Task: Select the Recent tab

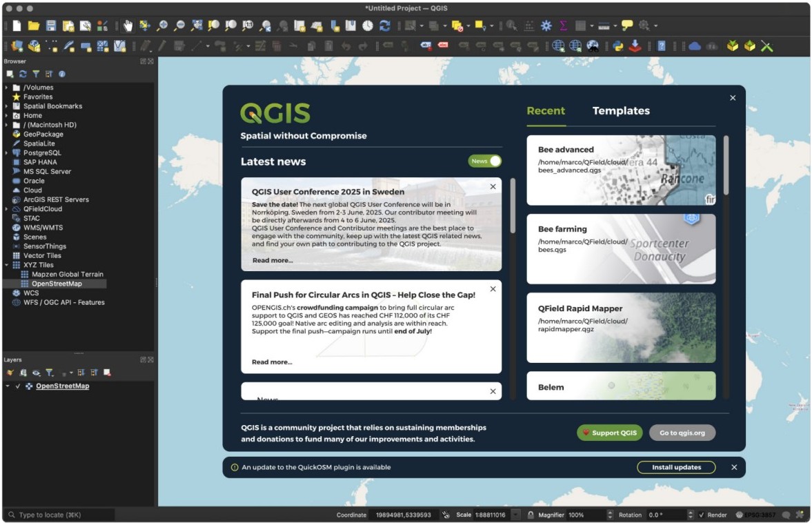Action: 546,111
